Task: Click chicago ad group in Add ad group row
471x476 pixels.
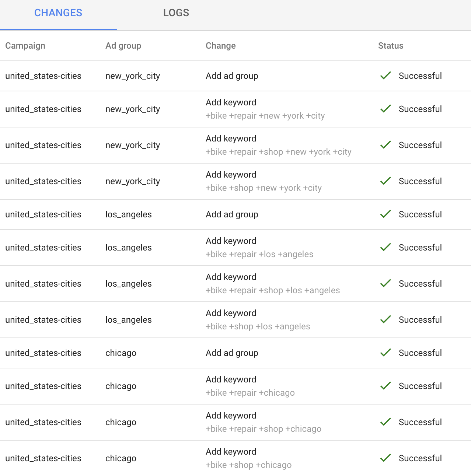Action: pyautogui.click(x=121, y=353)
